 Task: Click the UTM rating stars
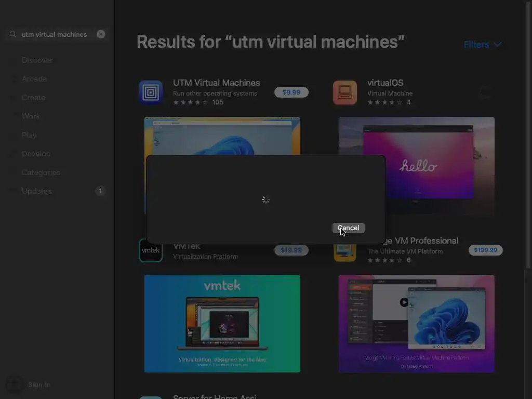[x=190, y=102]
